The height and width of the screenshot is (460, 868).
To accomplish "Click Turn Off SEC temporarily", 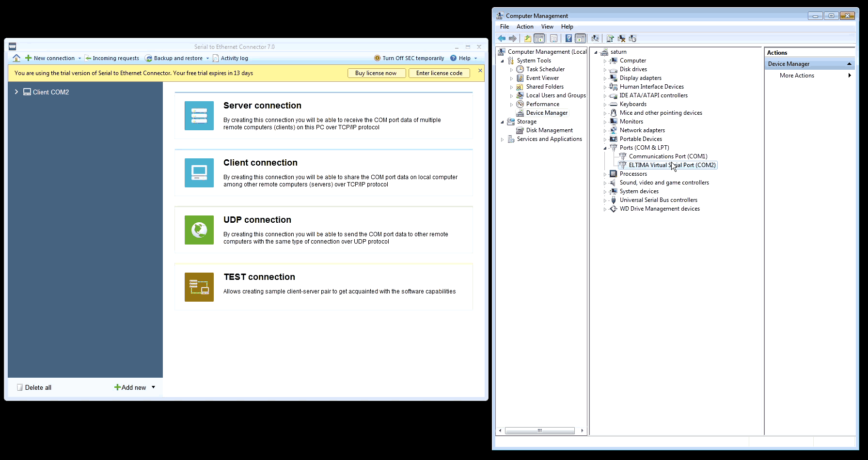I will [409, 58].
